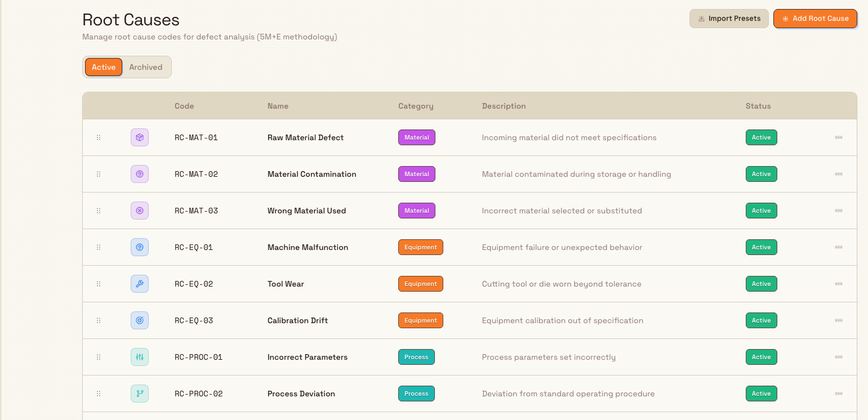Grab the drag handle for RC-MAT-01 row
The image size is (868, 420).
[99, 137]
